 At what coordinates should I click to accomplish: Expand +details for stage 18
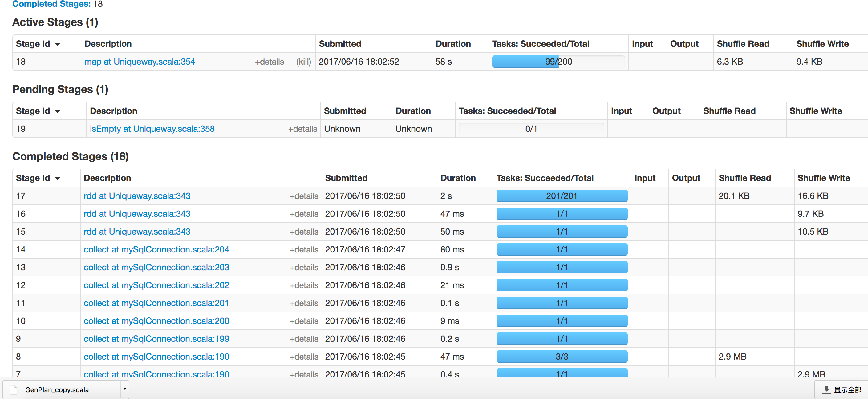[x=269, y=62]
